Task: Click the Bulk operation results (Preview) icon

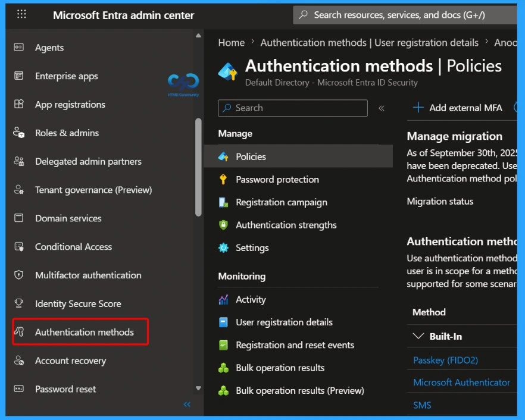Action: (x=223, y=390)
